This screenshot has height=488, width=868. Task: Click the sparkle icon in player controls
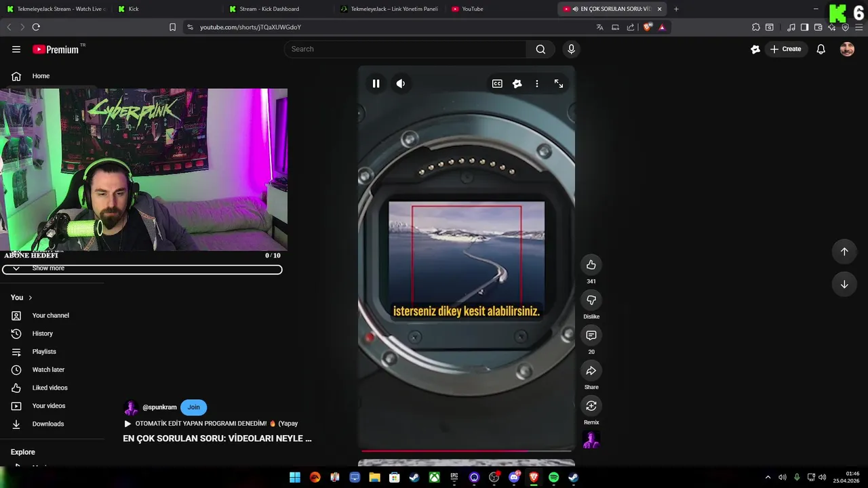coord(517,83)
